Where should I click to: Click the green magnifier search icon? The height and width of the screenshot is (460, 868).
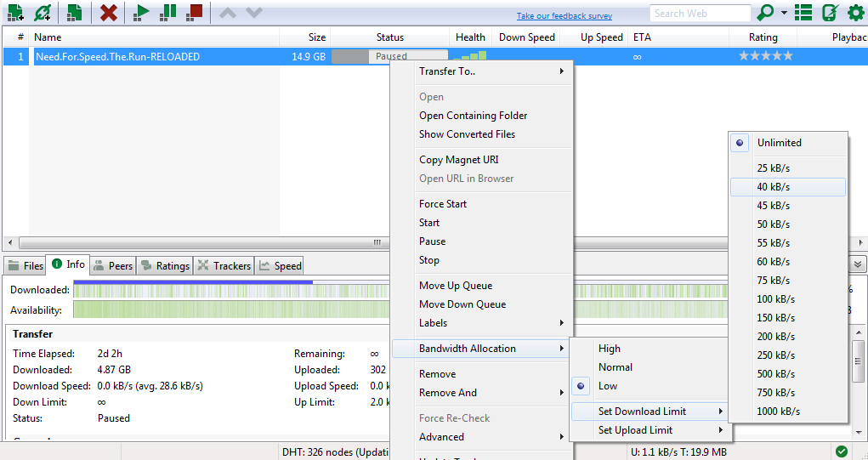[766, 12]
